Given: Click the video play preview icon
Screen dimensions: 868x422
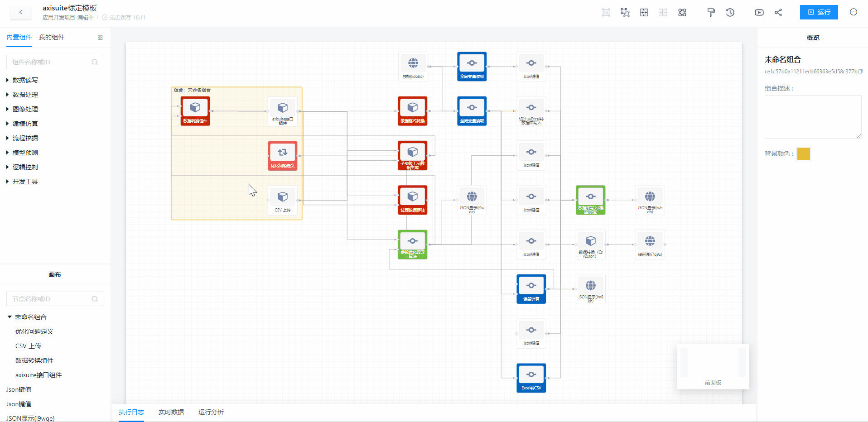Looking at the screenshot, I should click(759, 13).
